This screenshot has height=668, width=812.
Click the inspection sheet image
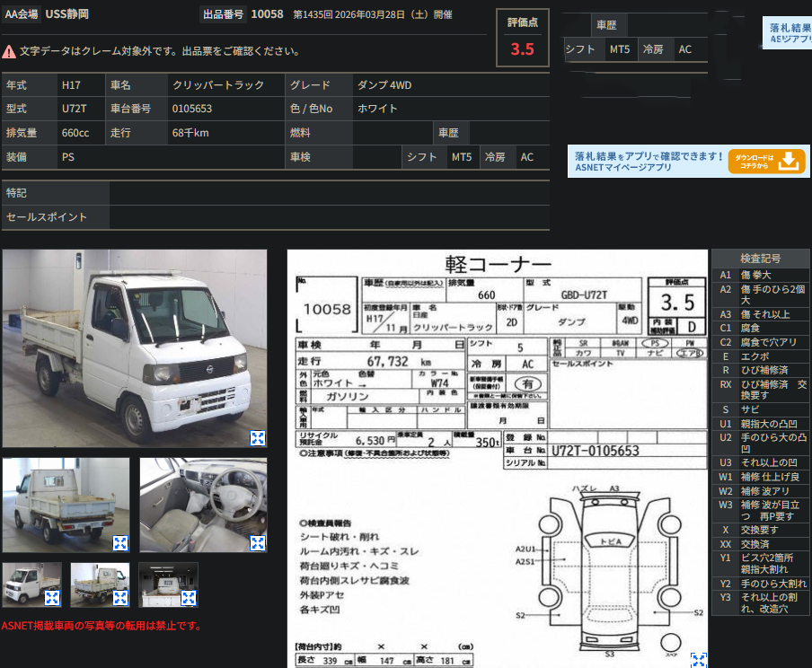(x=497, y=459)
